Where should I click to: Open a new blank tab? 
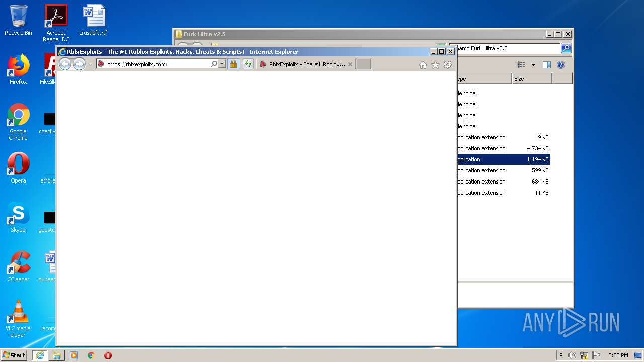point(364,64)
